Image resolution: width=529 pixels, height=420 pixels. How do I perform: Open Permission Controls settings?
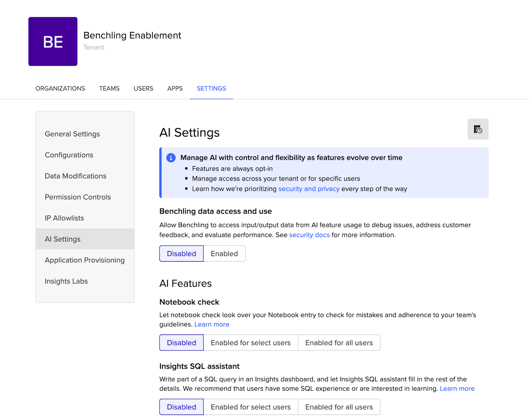pos(77,197)
